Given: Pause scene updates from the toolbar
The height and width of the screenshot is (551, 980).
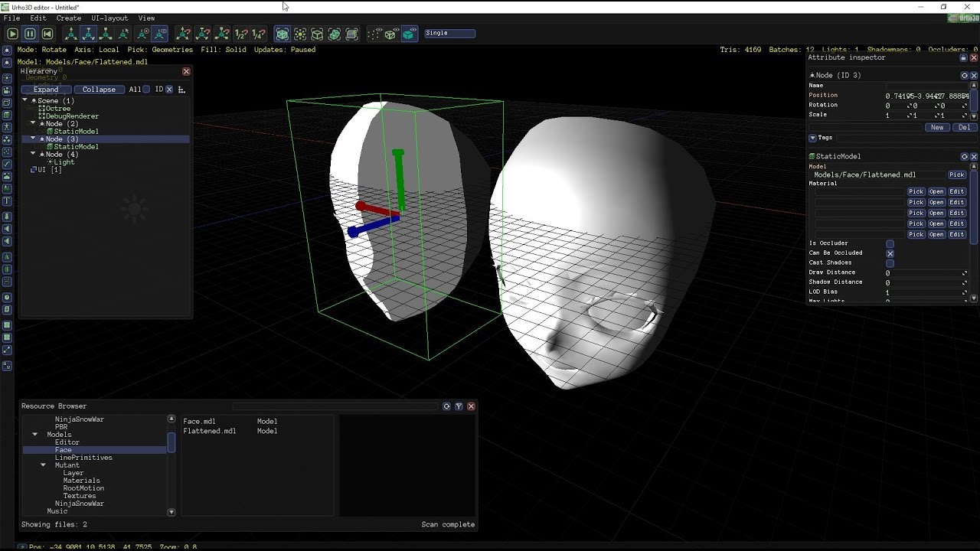Looking at the screenshot, I should [30, 34].
